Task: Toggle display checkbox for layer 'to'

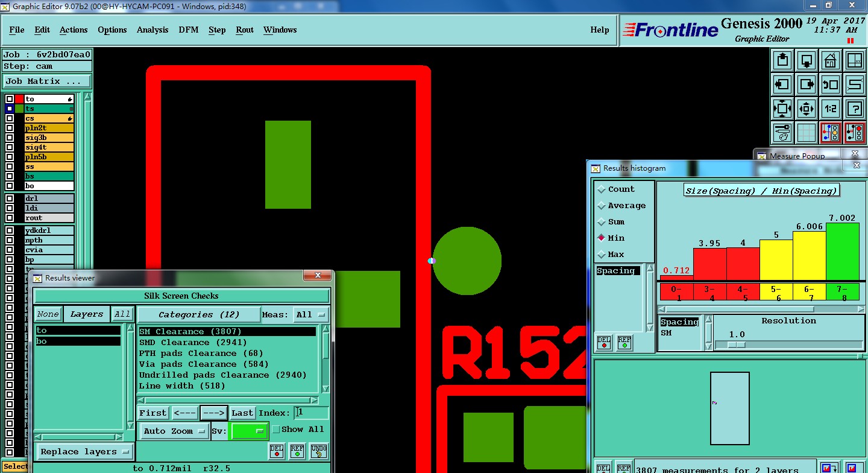Action: [10, 99]
